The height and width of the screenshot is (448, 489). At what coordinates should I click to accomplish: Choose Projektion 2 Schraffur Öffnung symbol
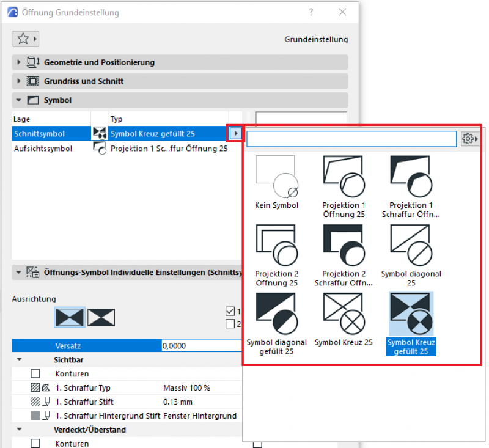click(x=344, y=249)
